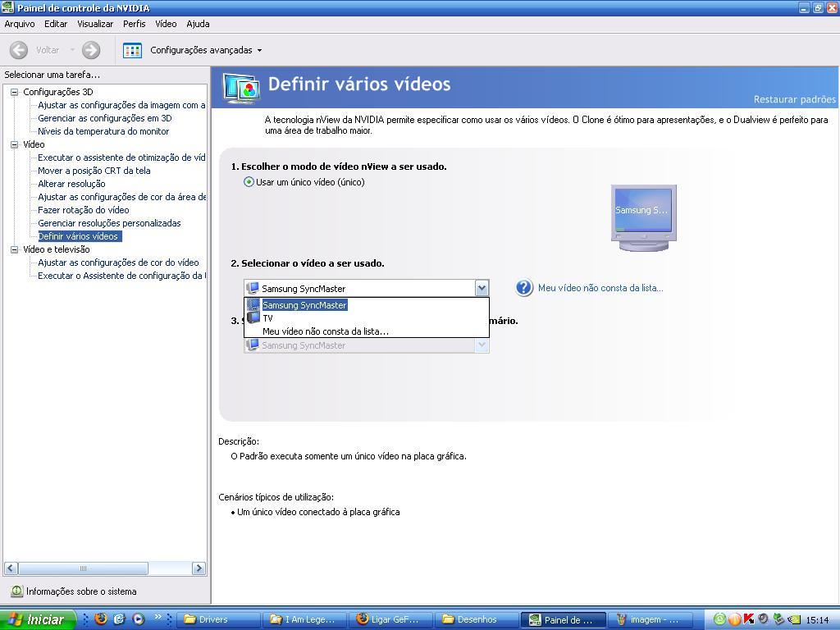Select Executar o Assistente de configuração da TV
840x630 pixels.
coord(121,276)
